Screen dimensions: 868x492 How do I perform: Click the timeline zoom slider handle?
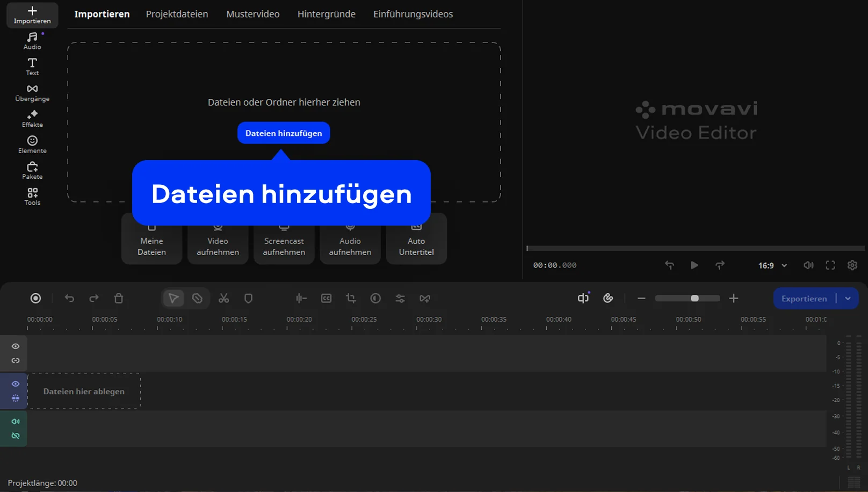pos(695,298)
